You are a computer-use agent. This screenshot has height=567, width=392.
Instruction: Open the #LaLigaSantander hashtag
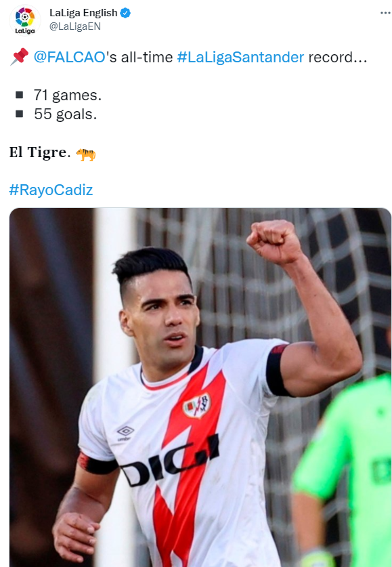pyautogui.click(x=240, y=58)
